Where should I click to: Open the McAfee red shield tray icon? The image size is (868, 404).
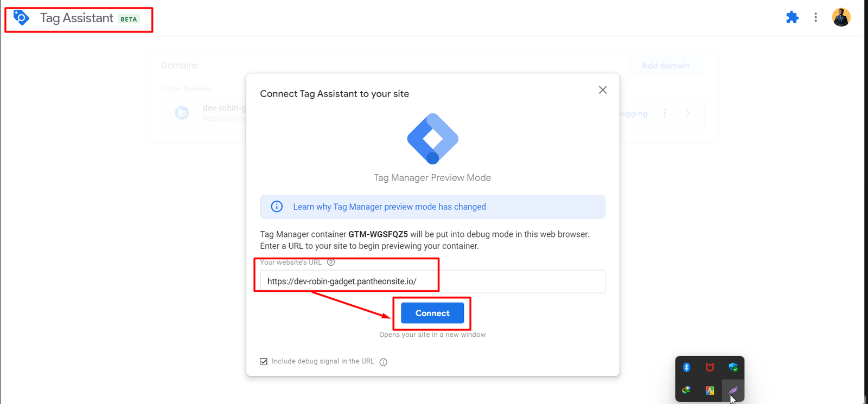[710, 367]
